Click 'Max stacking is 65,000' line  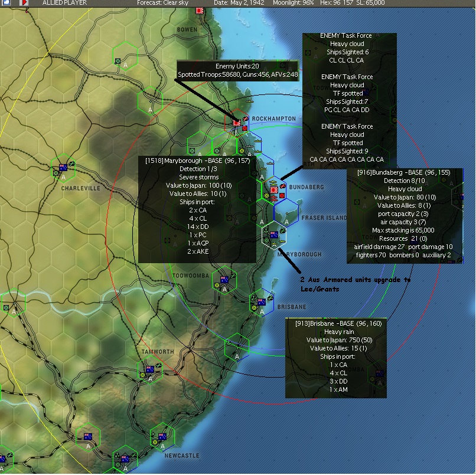[403, 230]
